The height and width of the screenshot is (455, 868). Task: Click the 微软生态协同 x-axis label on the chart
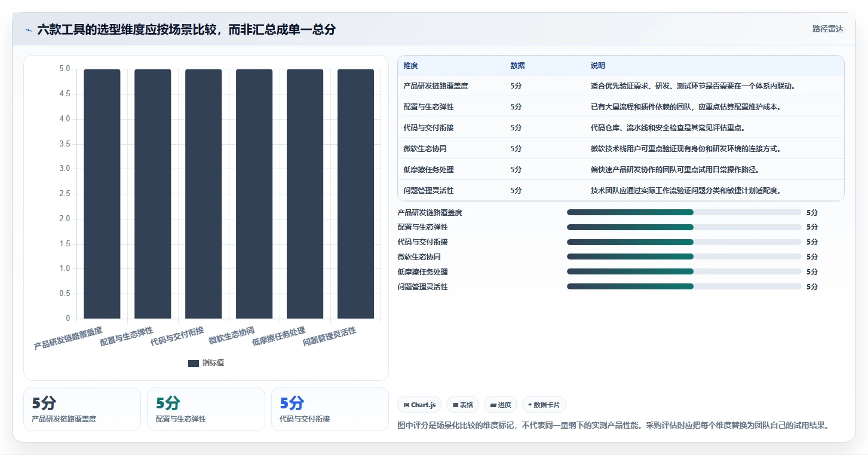tap(232, 335)
